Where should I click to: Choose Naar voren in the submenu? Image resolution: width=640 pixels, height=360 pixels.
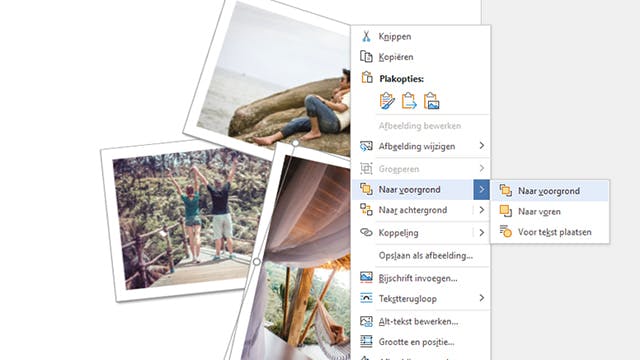click(x=550, y=211)
